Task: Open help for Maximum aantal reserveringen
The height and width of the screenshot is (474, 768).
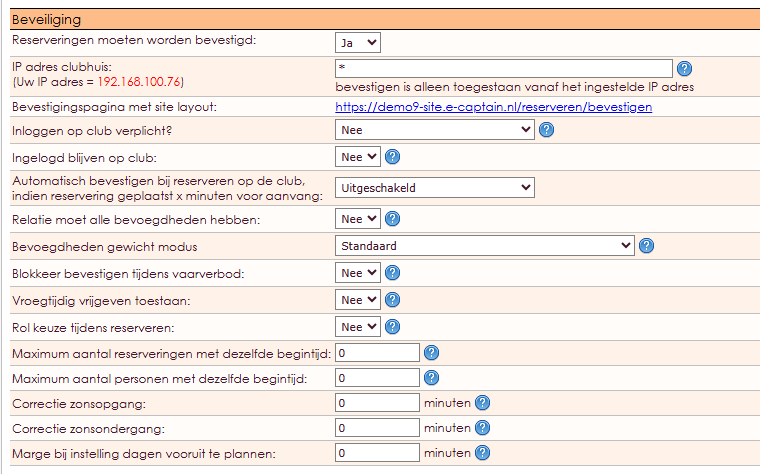Action: (432, 353)
